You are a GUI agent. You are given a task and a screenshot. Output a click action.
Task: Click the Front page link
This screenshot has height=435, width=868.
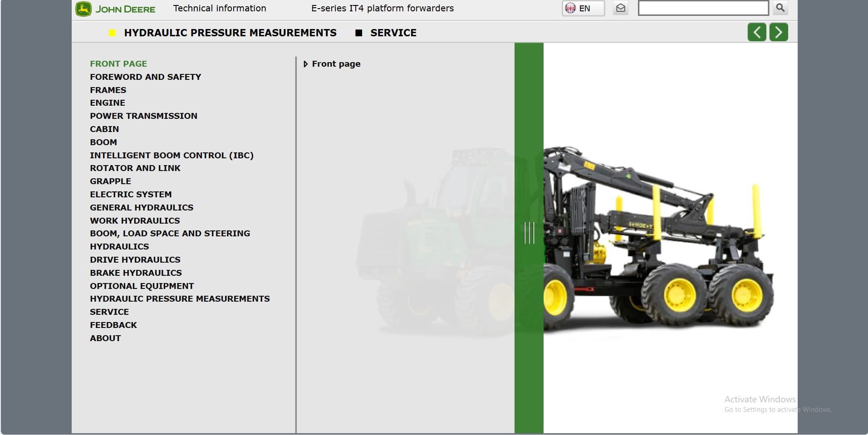pos(336,64)
